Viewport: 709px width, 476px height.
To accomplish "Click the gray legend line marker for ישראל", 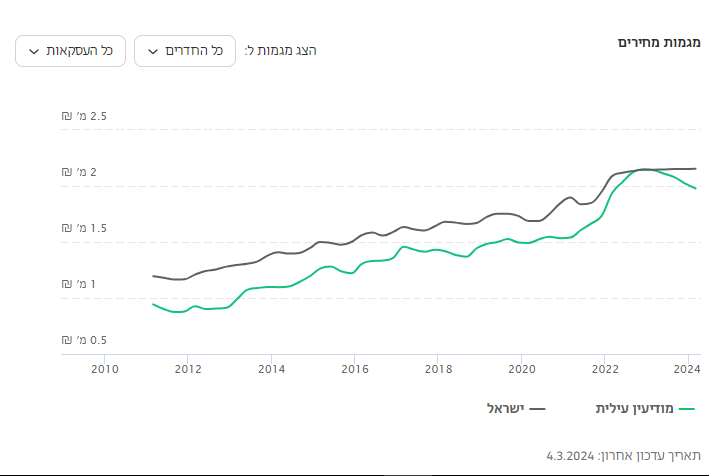I will (537, 409).
